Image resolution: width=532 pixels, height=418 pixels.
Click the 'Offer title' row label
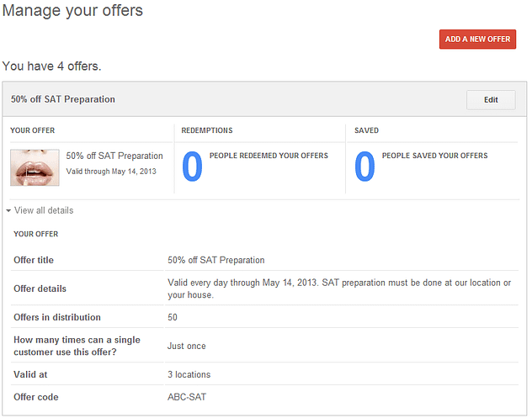pos(34,260)
